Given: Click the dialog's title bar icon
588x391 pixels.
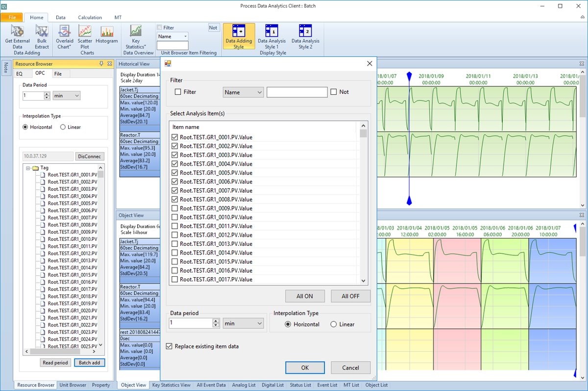Looking at the screenshot, I should click(168, 63).
